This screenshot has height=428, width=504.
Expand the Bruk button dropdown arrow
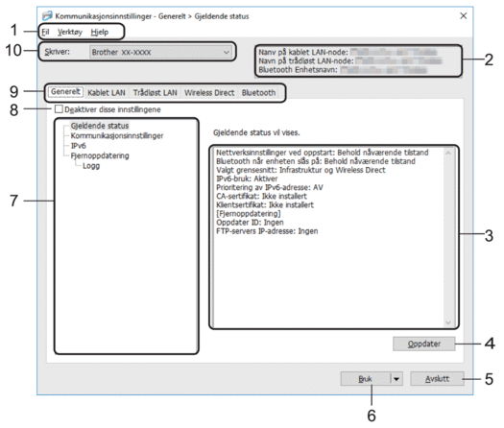click(396, 379)
